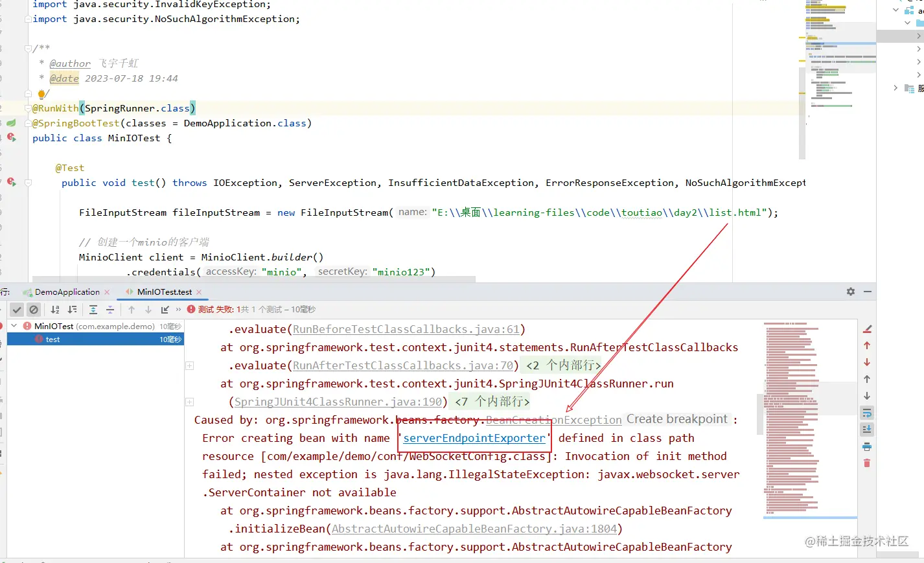The height and width of the screenshot is (563, 924).
Task: Collapse all test tree nodes
Action: coord(110,310)
